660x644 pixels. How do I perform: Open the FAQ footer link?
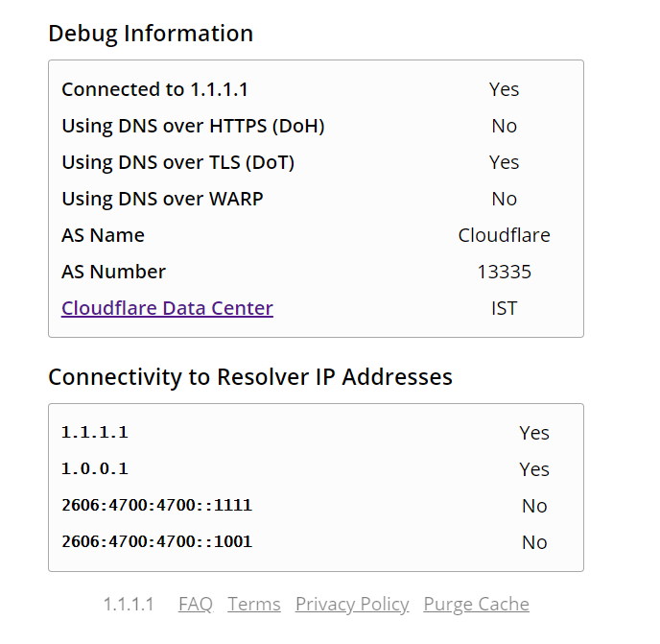pyautogui.click(x=196, y=604)
